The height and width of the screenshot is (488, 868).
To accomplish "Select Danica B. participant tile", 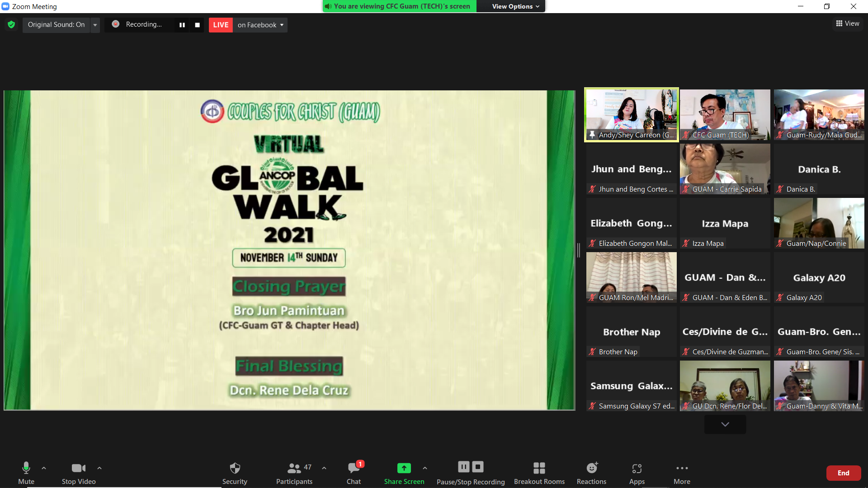I will click(x=819, y=169).
